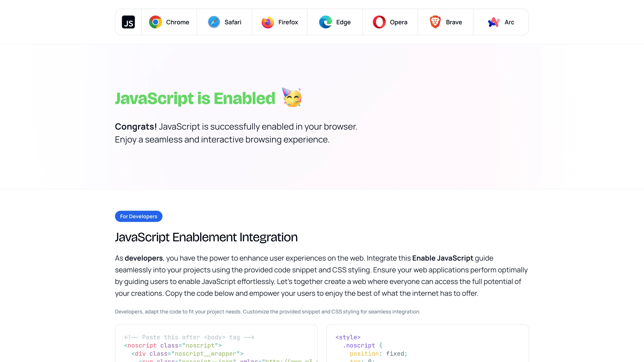
Task: Click the .noscript selector line
Action: [362, 346]
